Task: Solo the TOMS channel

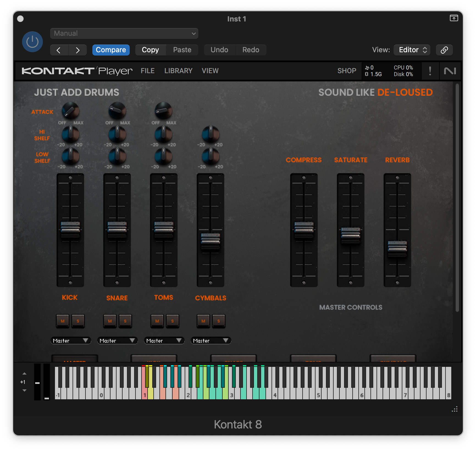Action: pyautogui.click(x=173, y=321)
